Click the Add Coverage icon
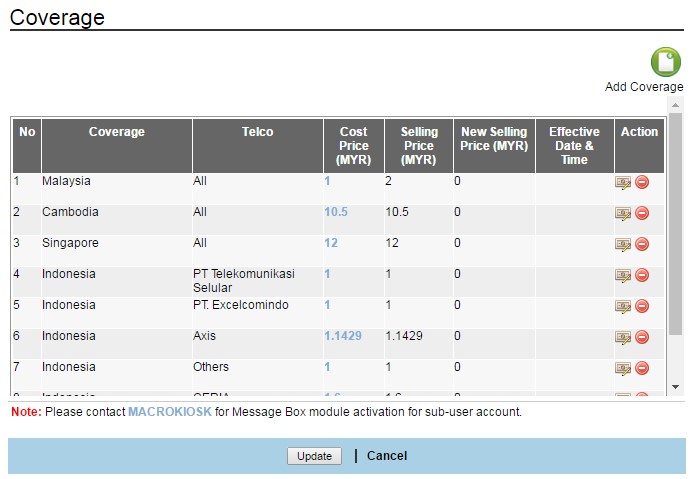Viewport: 692px width, 479px height. [x=665, y=62]
